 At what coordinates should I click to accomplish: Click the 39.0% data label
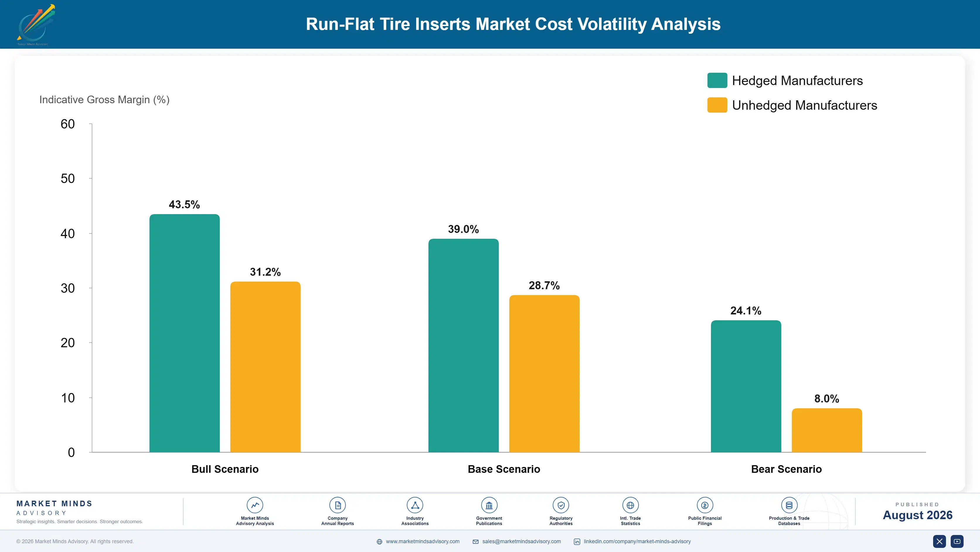point(463,229)
